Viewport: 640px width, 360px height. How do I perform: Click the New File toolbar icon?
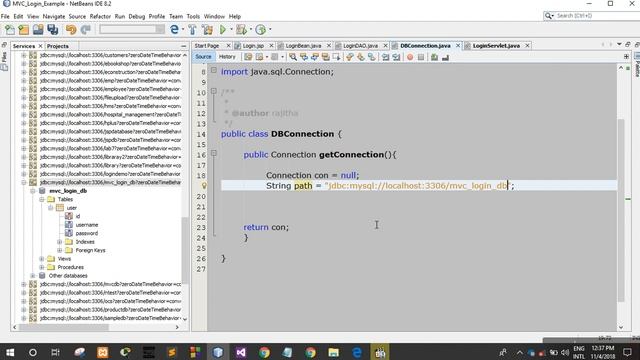(9, 29)
